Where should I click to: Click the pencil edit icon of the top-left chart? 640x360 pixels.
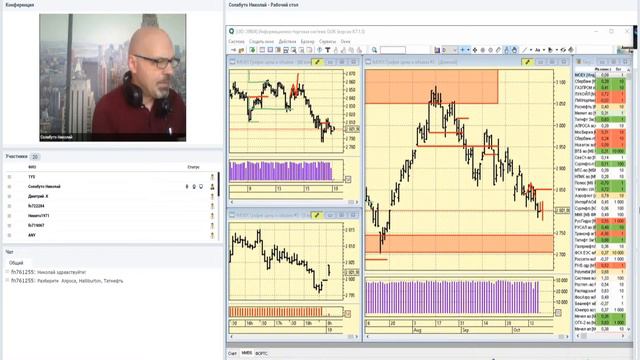[x=317, y=62]
